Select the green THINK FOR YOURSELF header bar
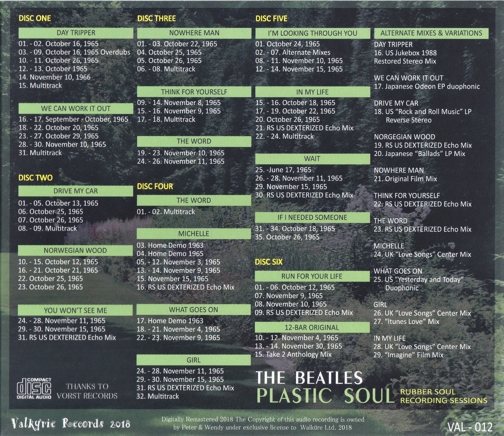 (194, 92)
